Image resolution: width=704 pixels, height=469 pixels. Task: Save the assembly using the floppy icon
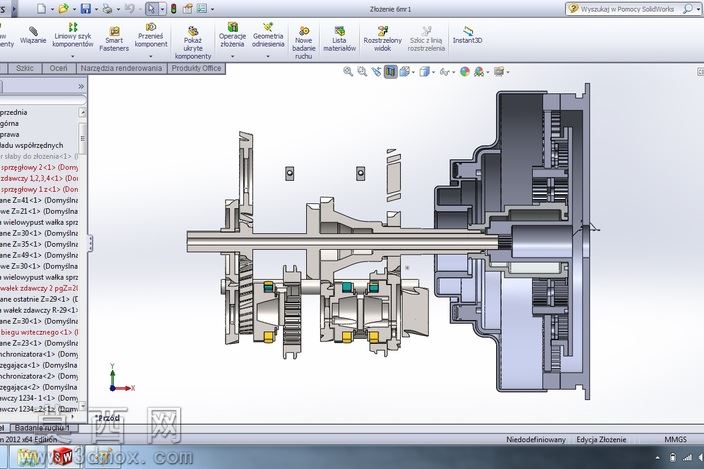point(86,9)
